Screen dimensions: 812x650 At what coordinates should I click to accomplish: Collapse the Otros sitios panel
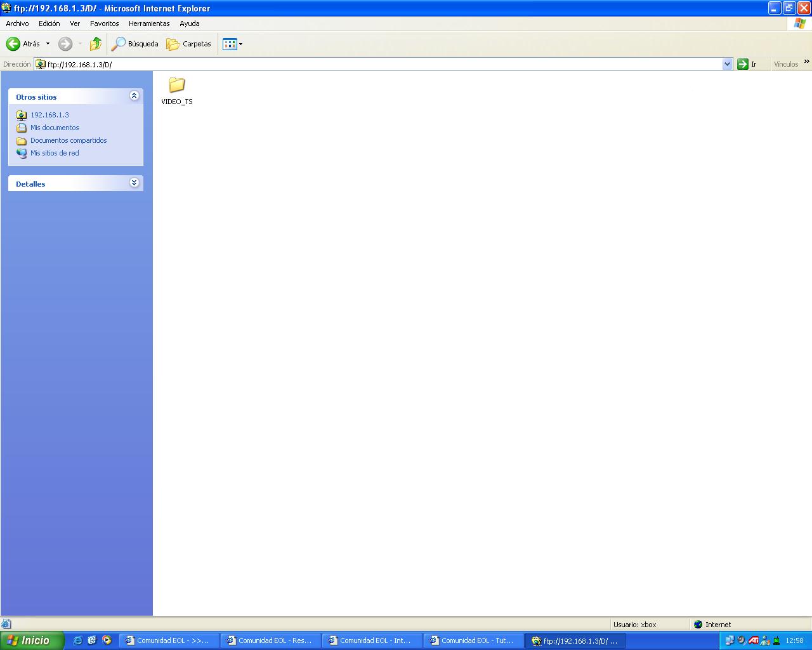(134, 96)
